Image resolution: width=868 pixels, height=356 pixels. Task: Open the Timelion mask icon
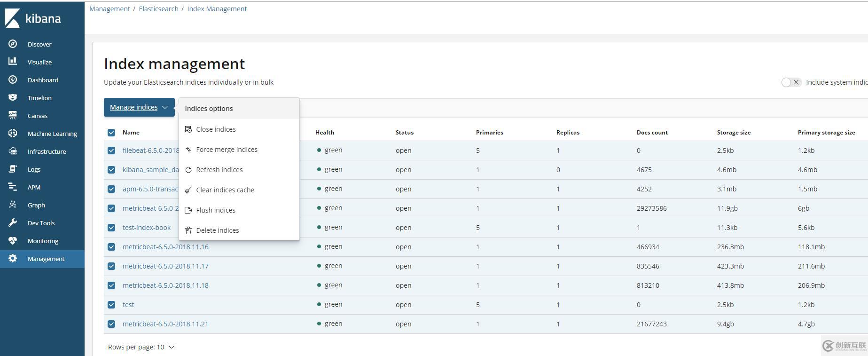tap(13, 97)
